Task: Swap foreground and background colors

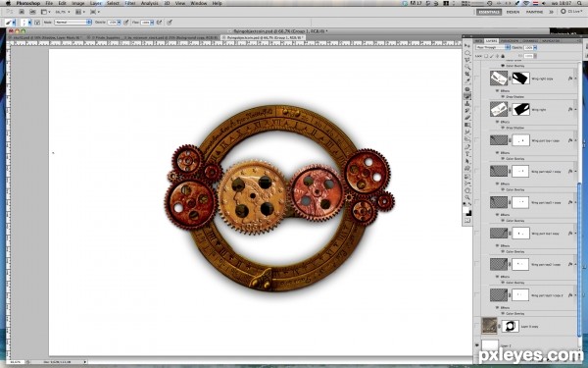Action: pos(470,205)
